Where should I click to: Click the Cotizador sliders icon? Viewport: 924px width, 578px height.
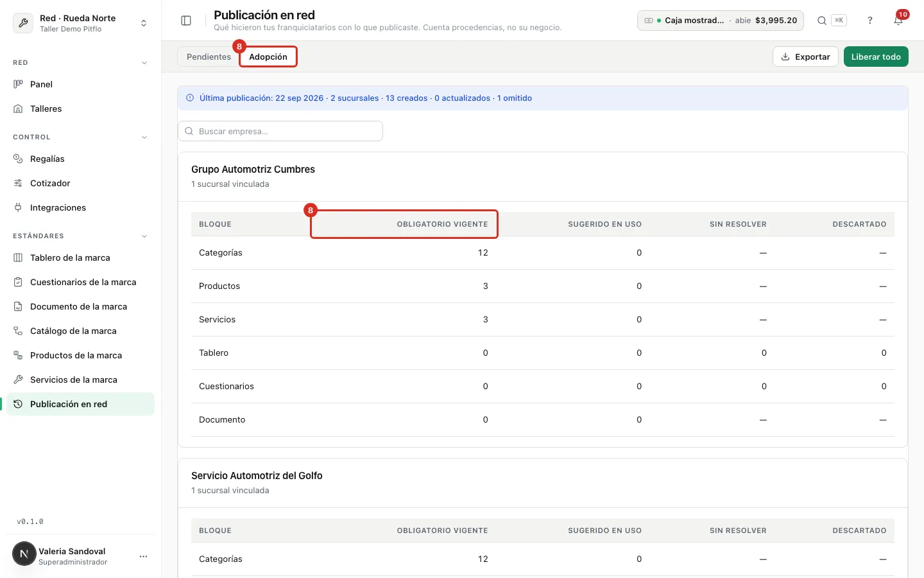18,183
